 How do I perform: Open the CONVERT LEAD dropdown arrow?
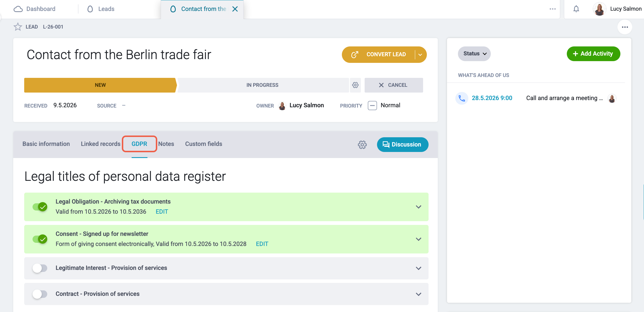tap(420, 54)
